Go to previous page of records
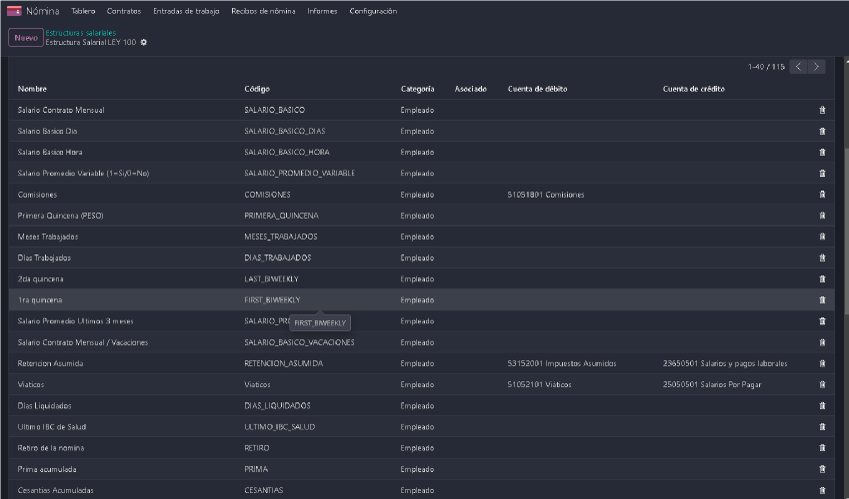The width and height of the screenshot is (849, 499). point(798,67)
